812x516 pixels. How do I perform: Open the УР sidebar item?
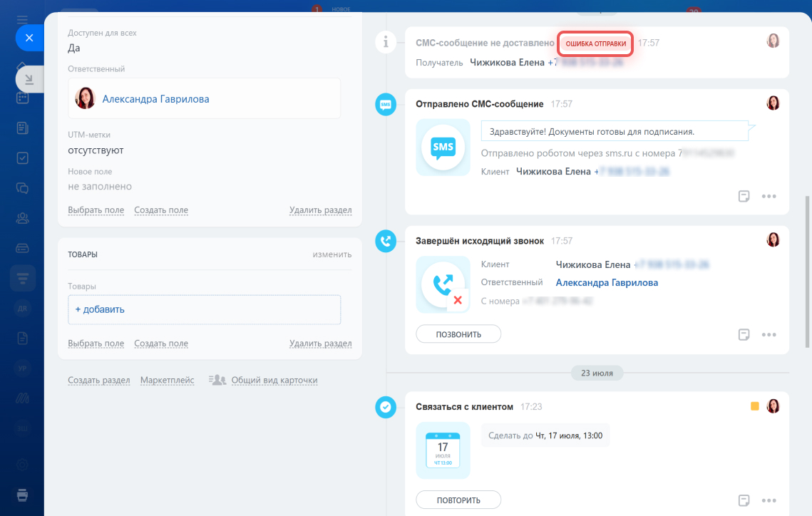pyautogui.click(x=22, y=368)
